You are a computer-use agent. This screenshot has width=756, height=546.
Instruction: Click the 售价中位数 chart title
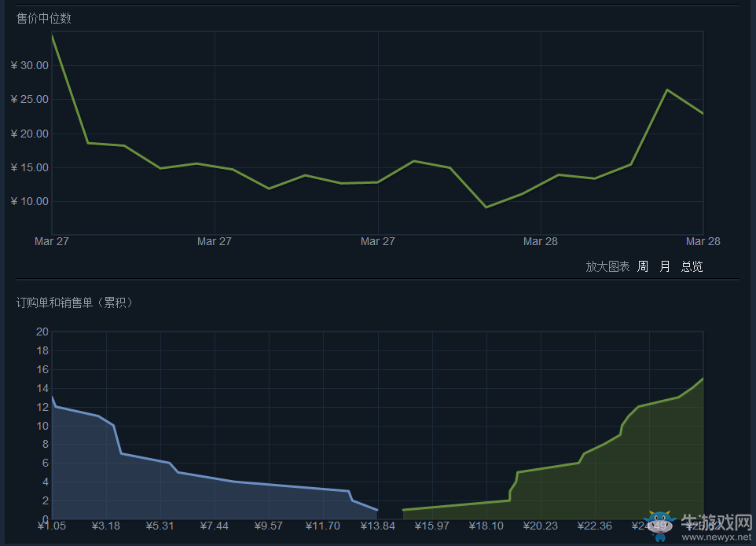pos(44,18)
